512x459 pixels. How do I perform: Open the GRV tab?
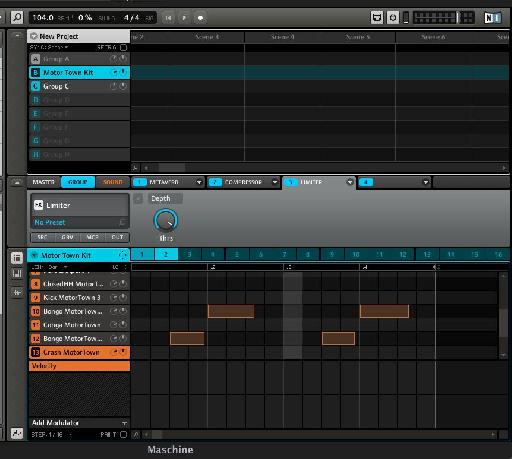68,237
